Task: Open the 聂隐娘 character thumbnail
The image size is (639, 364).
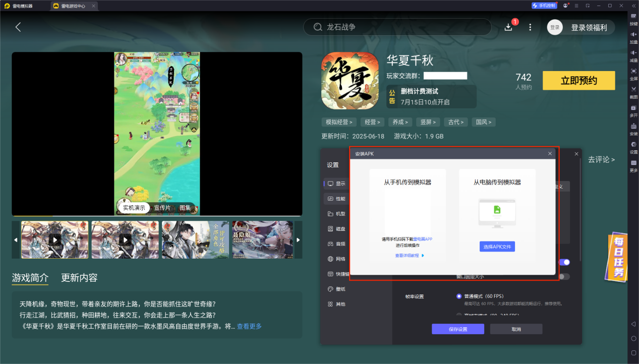Action: pos(262,239)
